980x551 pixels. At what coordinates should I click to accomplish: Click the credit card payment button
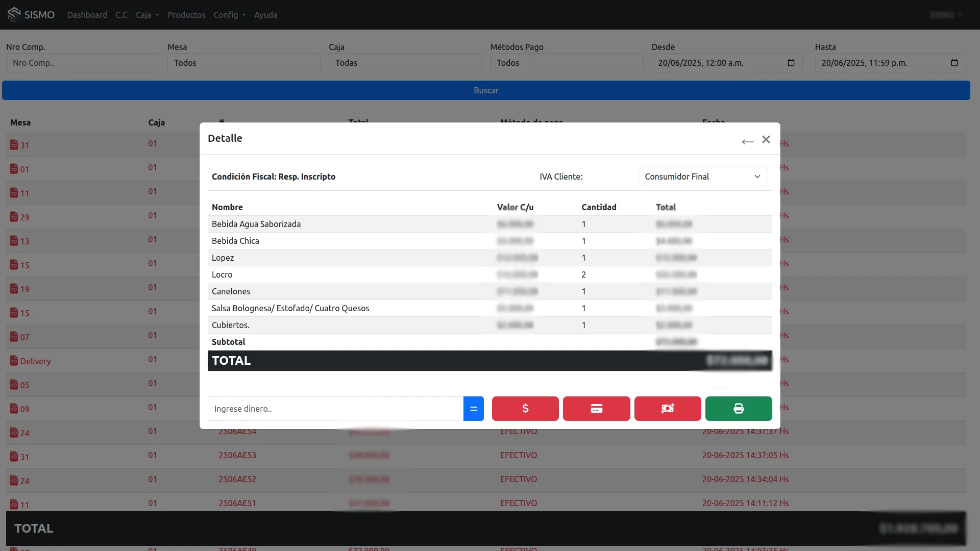coord(596,409)
